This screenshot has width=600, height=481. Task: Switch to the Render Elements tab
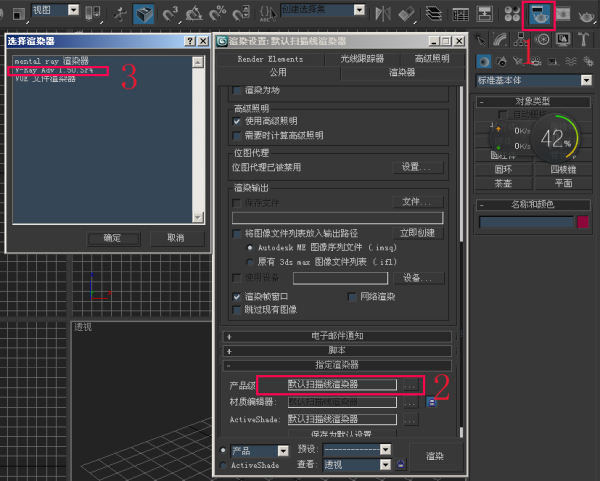coord(270,60)
